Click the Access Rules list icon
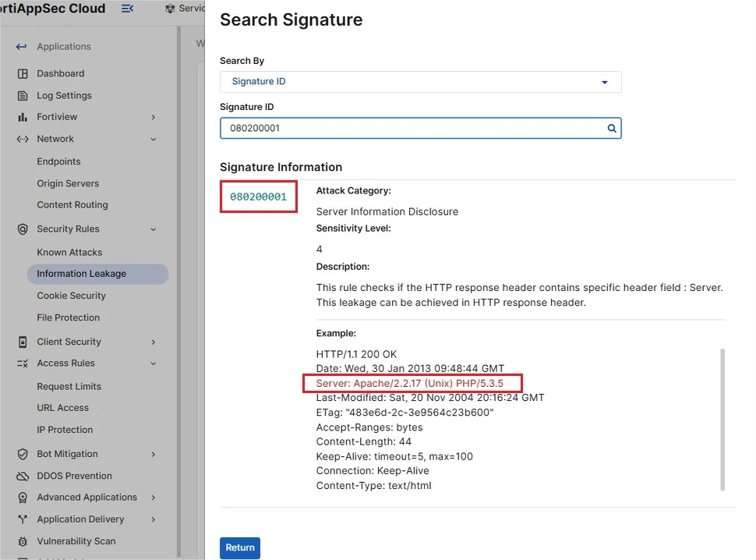Image resolution: width=756 pixels, height=560 pixels. (23, 363)
